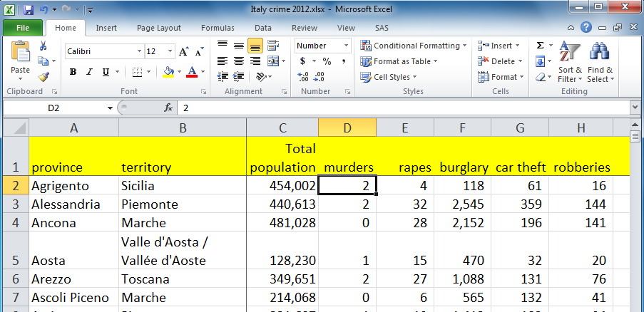Toggle the highlighted Bottom Align button
The image size is (644, 312).
click(255, 46)
